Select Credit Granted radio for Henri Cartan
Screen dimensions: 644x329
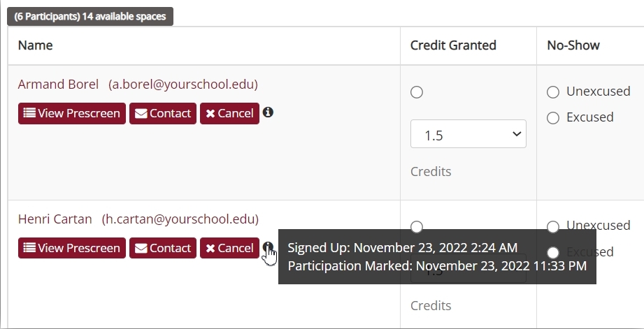(x=417, y=227)
